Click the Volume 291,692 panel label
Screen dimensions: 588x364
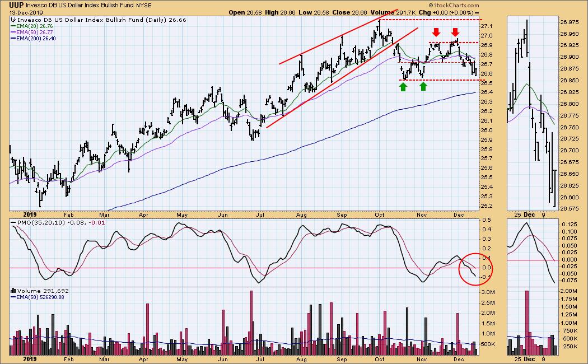point(36,291)
